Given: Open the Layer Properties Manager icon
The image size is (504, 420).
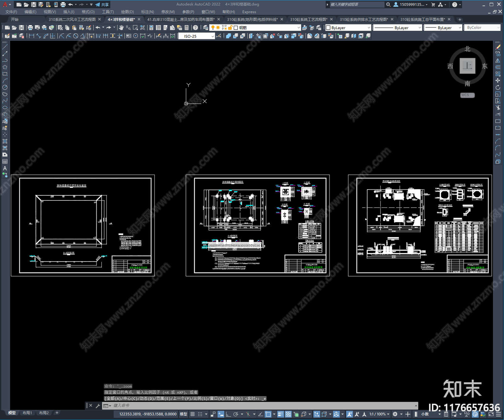Looking at the screenshot, I should (x=206, y=28).
